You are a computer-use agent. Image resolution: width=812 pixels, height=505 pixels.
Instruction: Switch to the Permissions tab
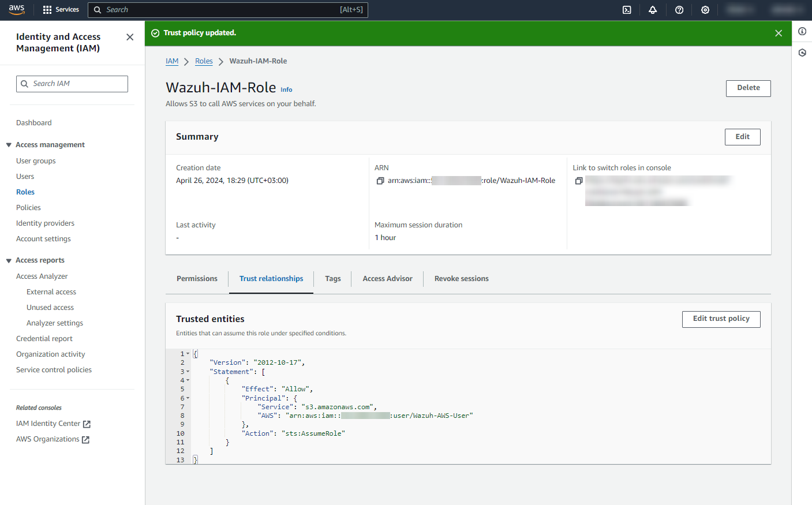click(197, 279)
